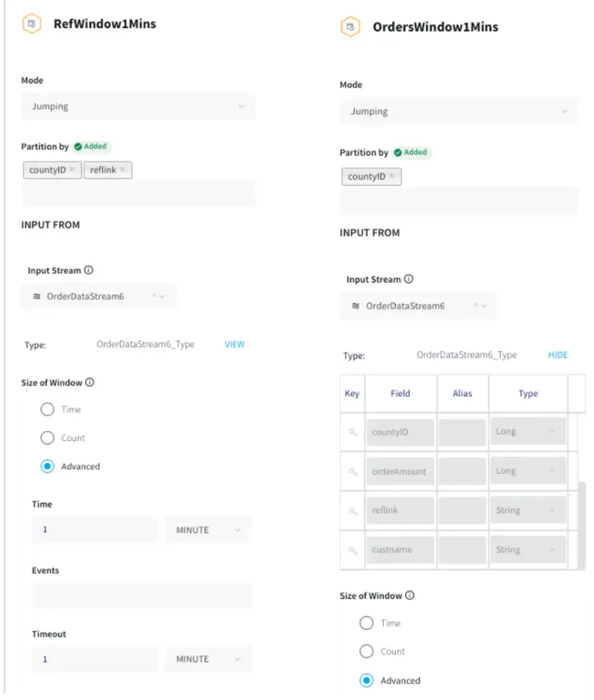Open Mode dropdown in RefWindow1Mins

[138, 106]
